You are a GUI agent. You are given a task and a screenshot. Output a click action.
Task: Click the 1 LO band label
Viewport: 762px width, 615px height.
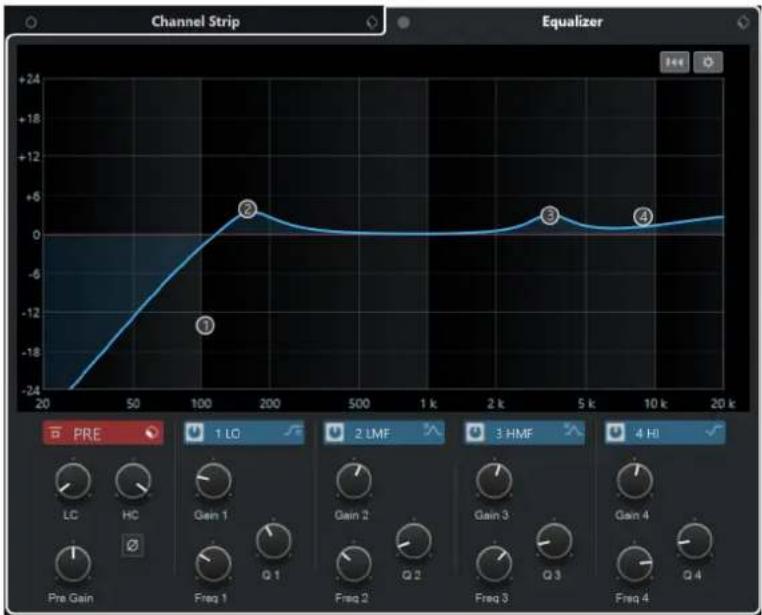tap(227, 433)
